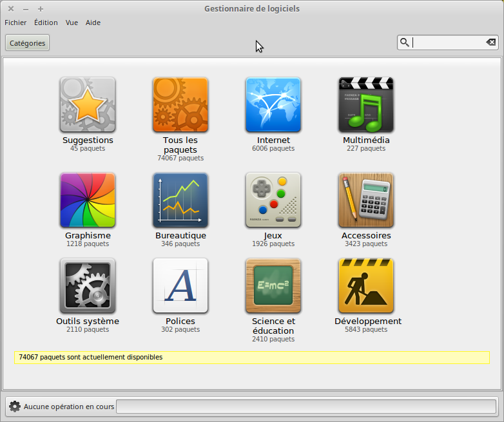The width and height of the screenshot is (504, 422).
Task: Choose the Graphisme color wheel icon
Action: (x=88, y=200)
